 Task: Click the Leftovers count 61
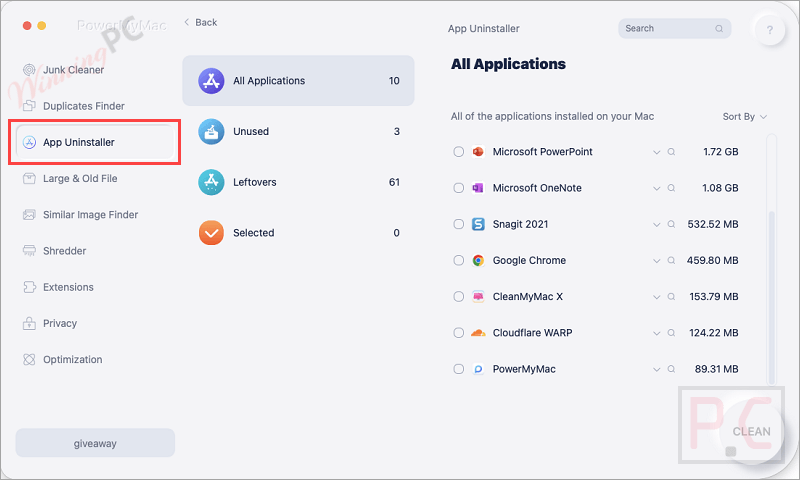tap(394, 182)
